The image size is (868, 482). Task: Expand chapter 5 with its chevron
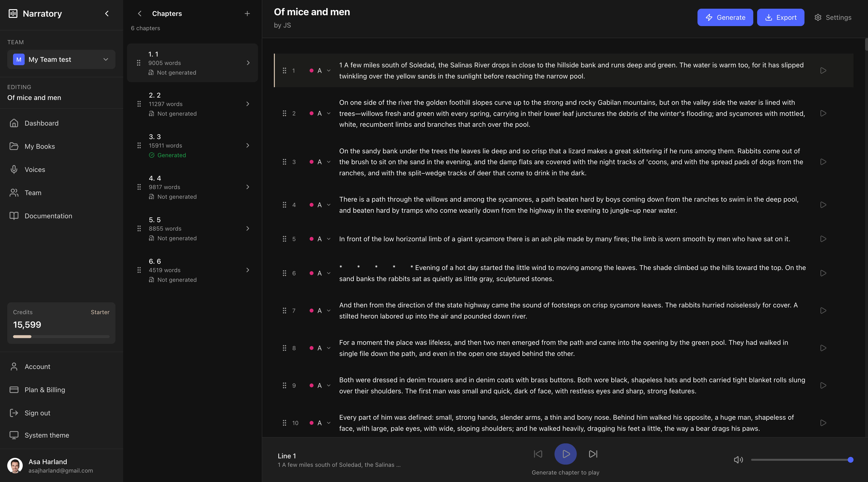248,228
